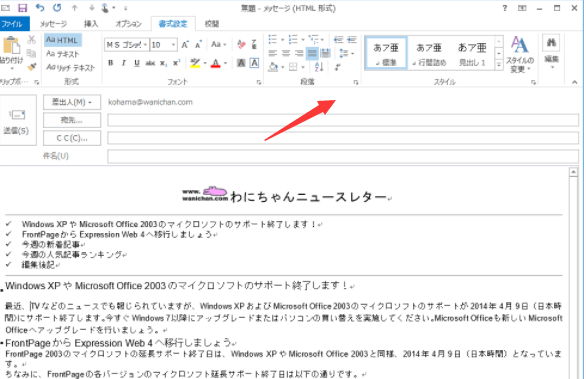This screenshot has height=379, width=586.
Task: Open the メッセージ ribbon tab
Action: 53,24
